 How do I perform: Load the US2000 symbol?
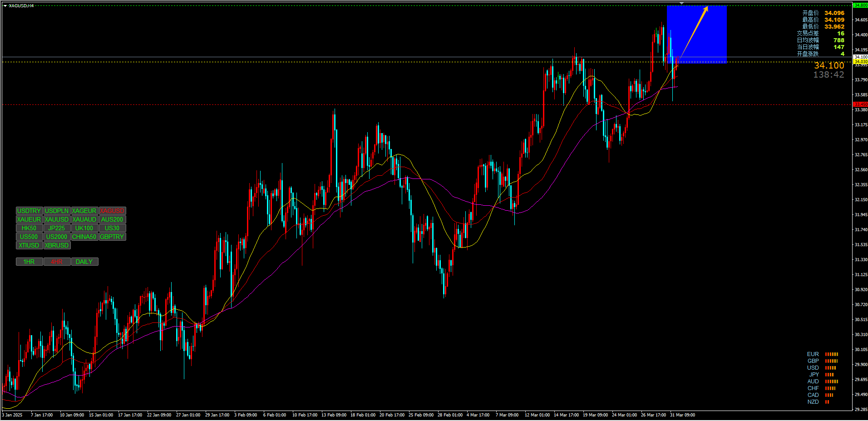coord(57,237)
